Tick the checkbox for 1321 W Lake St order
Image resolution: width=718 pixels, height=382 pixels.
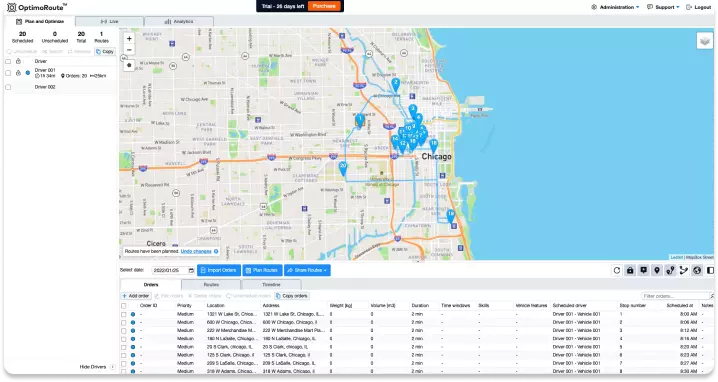coord(124,315)
